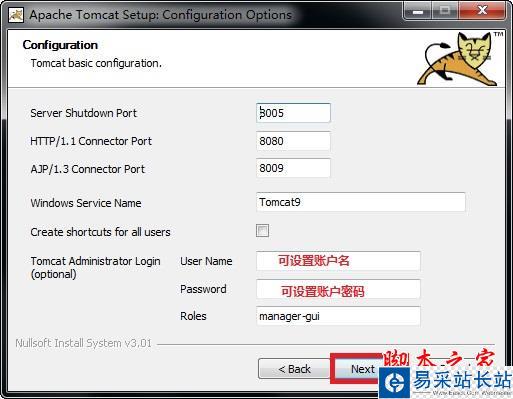
Task: Close the Apache Tomcat Setup window
Action: coord(482,11)
